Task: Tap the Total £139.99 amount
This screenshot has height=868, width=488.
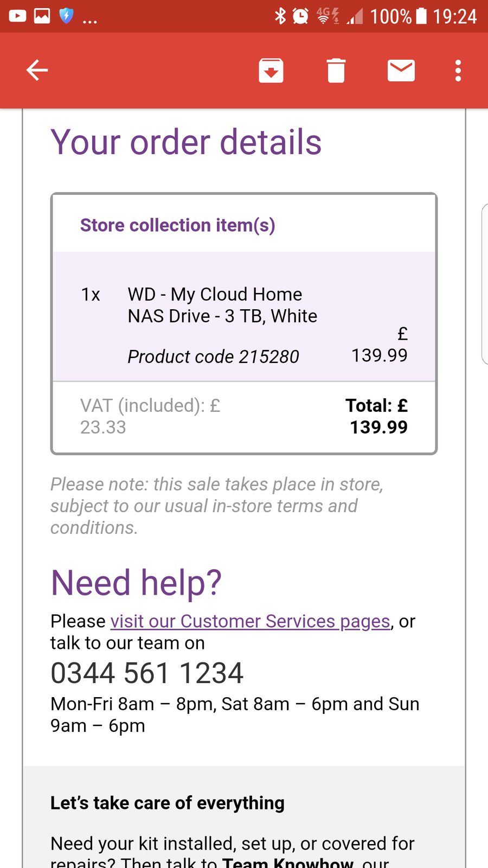Action: [x=377, y=417]
